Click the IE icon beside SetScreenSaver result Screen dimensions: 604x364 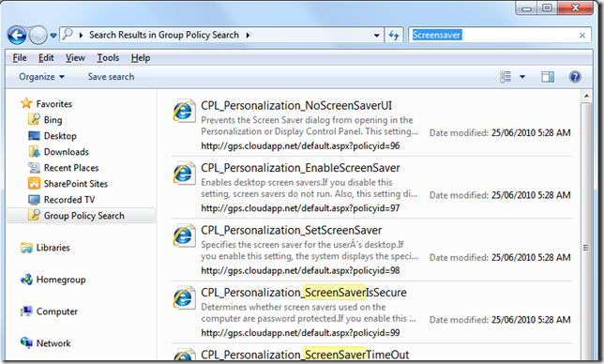[x=184, y=236]
